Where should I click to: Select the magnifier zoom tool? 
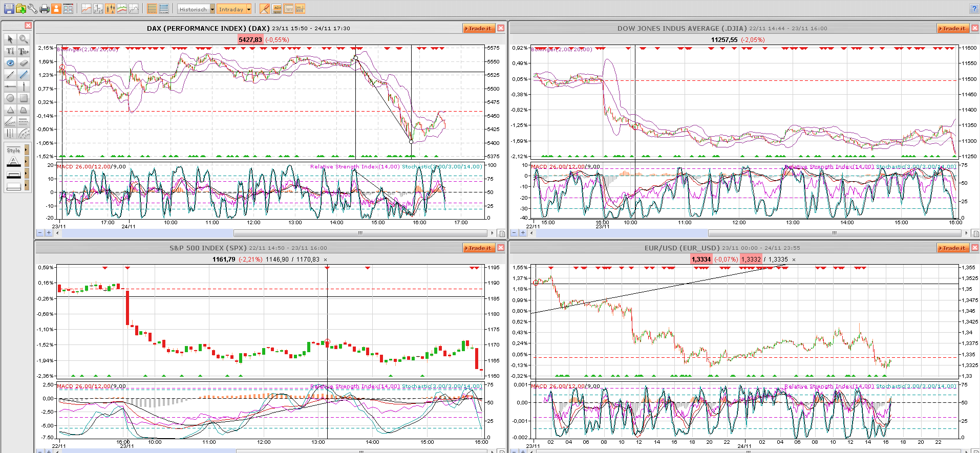coord(24,39)
